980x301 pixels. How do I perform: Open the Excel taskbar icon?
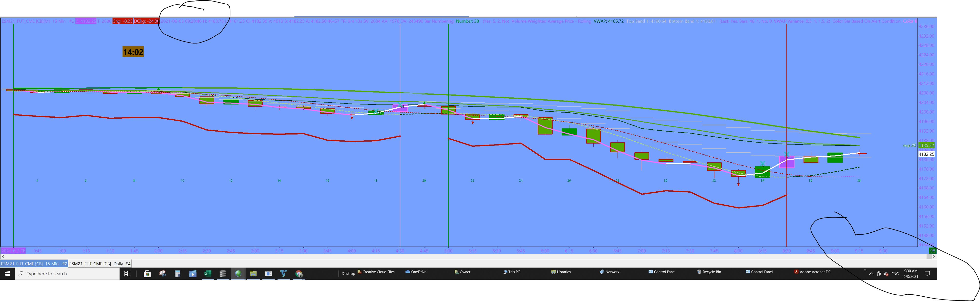coord(208,274)
